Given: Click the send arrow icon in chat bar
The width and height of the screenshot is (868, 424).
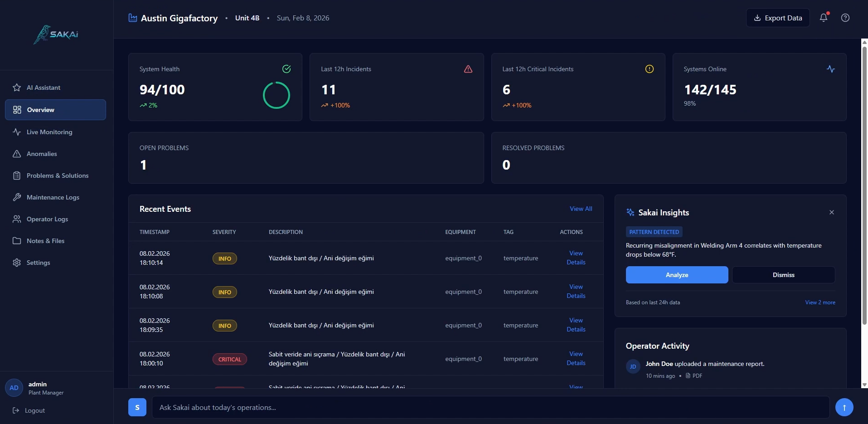Looking at the screenshot, I should point(844,407).
